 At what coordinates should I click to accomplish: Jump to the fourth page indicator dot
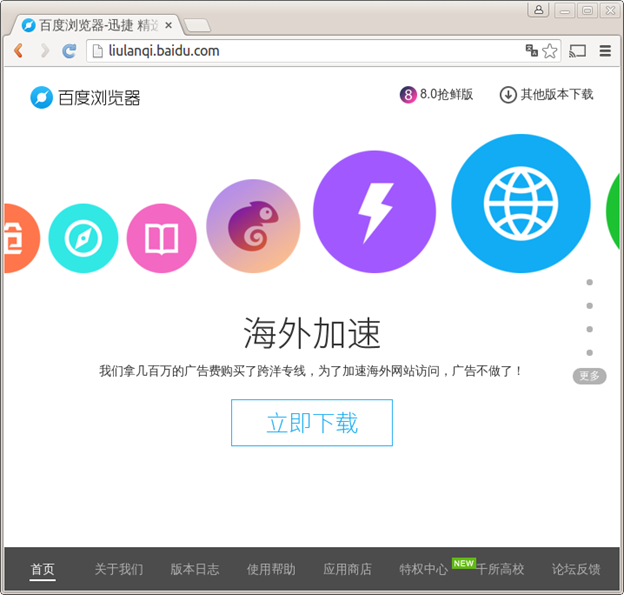click(x=589, y=353)
